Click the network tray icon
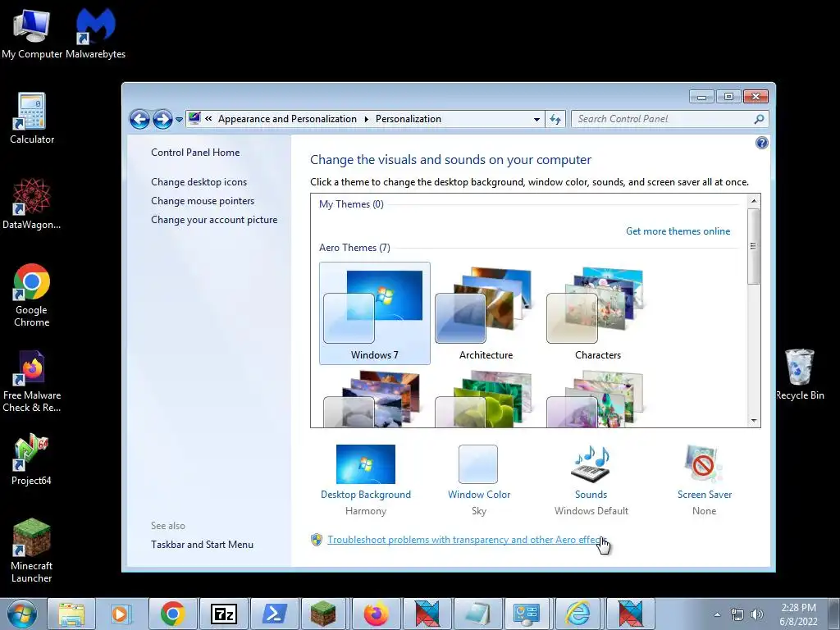Viewport: 840px width, 630px height. (x=737, y=614)
